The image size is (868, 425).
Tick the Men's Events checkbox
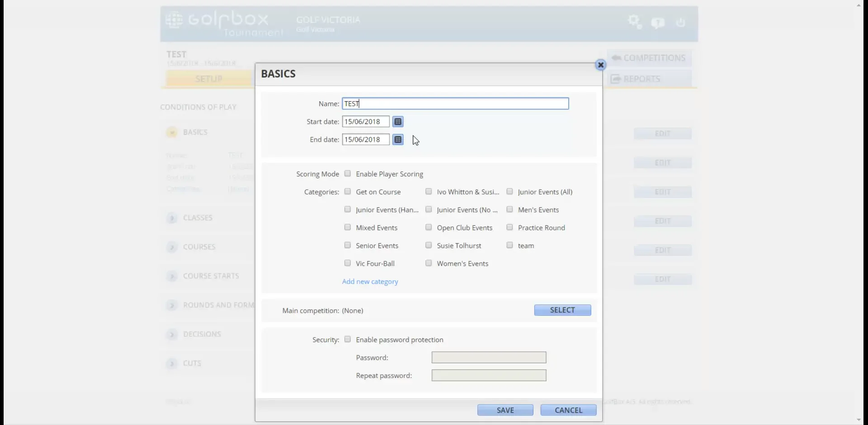[509, 209]
